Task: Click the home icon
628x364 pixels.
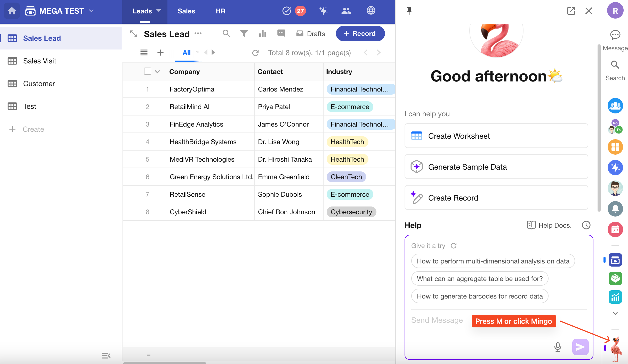Action: [12, 11]
